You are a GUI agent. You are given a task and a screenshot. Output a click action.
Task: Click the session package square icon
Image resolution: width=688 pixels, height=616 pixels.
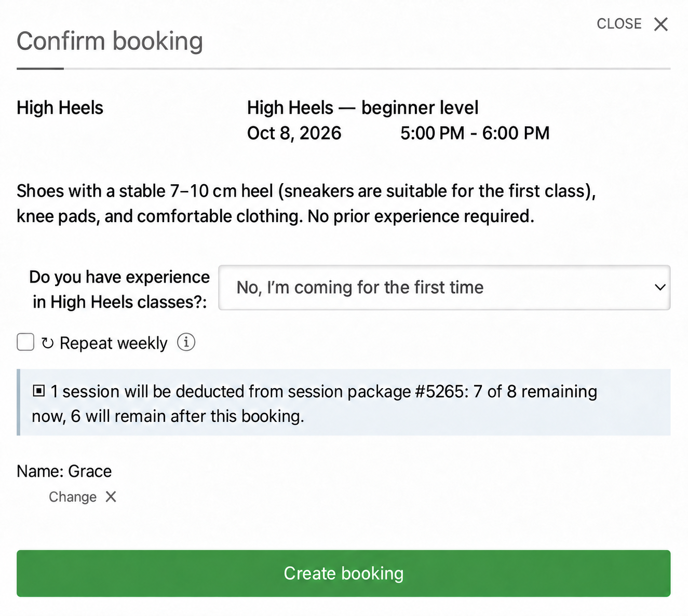[39, 391]
